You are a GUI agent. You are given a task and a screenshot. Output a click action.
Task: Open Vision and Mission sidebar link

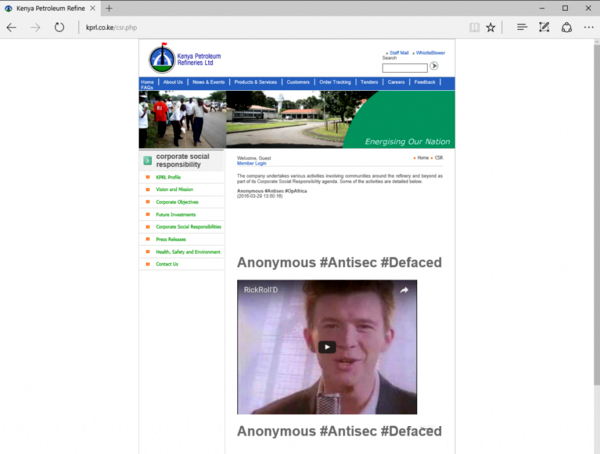174,189
